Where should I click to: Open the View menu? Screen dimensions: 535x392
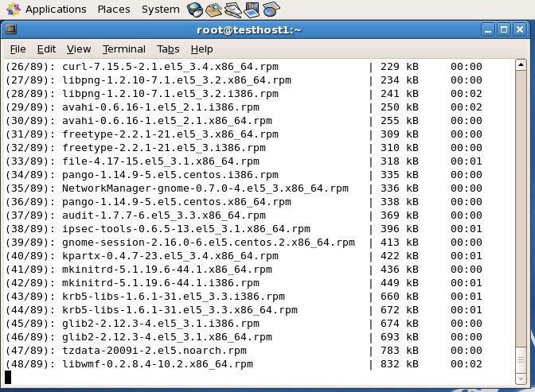coord(79,49)
